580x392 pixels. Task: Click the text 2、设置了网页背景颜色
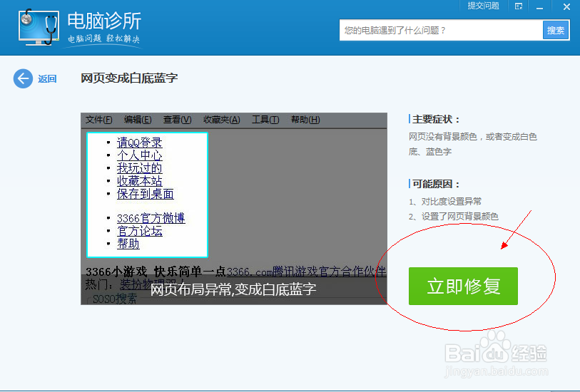coord(454,217)
